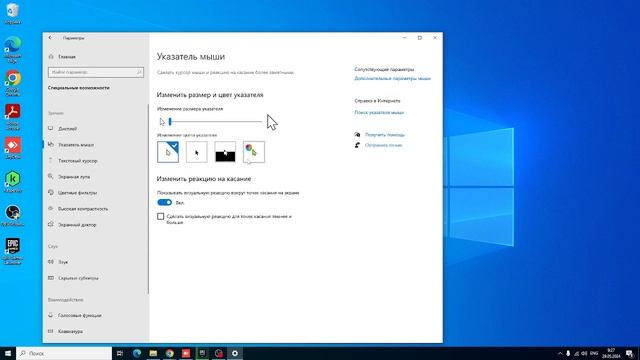Select the Recycle Bin desktop icon
Screen dimensions: 640x360
12,13
